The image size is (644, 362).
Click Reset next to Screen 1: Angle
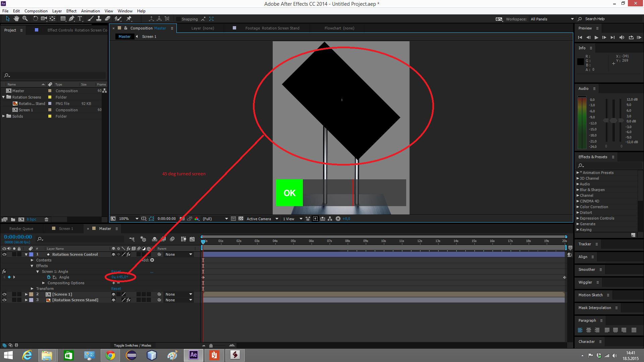[116, 271]
